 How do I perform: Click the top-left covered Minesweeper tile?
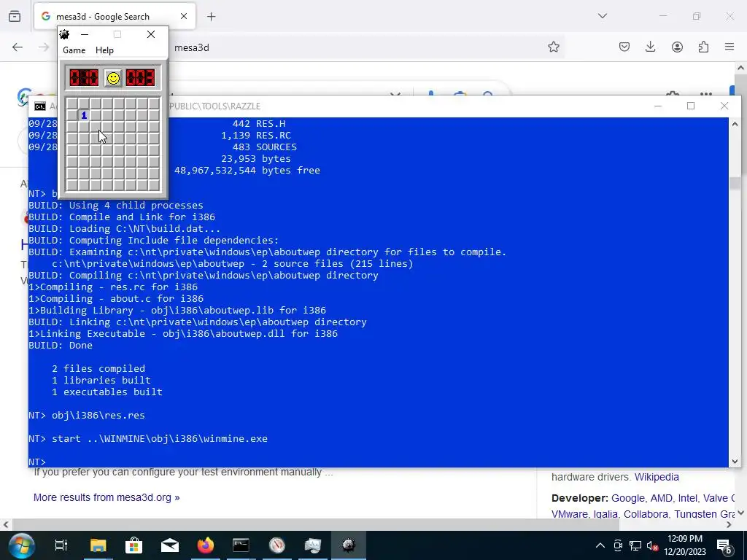tap(72, 104)
